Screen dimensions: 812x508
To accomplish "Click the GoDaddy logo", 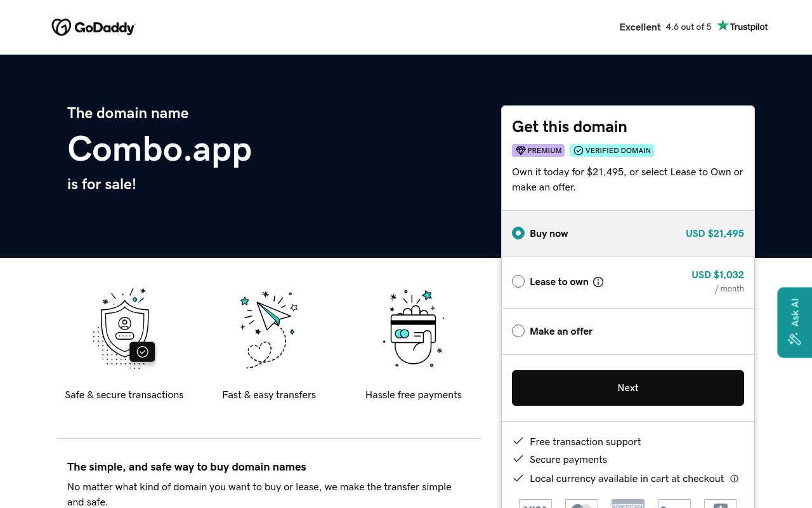I will [93, 27].
